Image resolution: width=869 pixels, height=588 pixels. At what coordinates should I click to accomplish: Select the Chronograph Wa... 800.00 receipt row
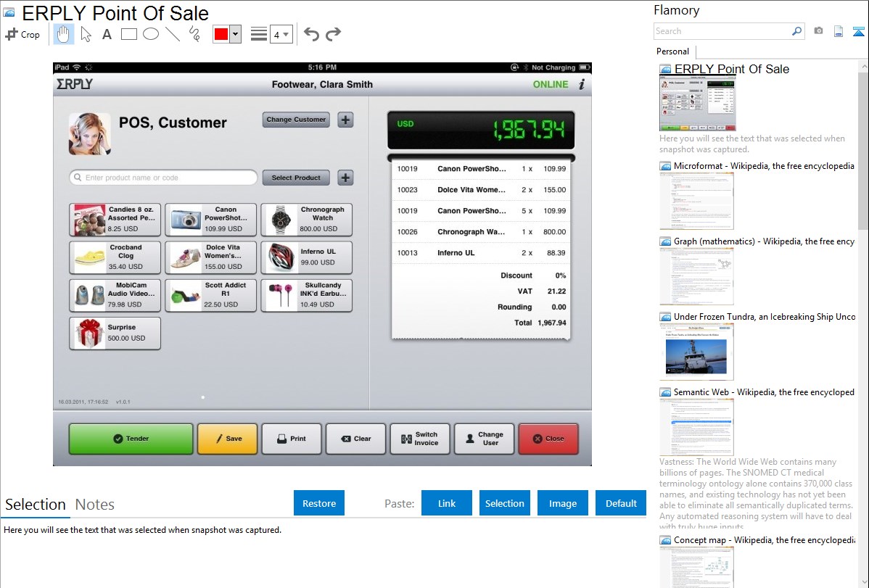point(481,232)
